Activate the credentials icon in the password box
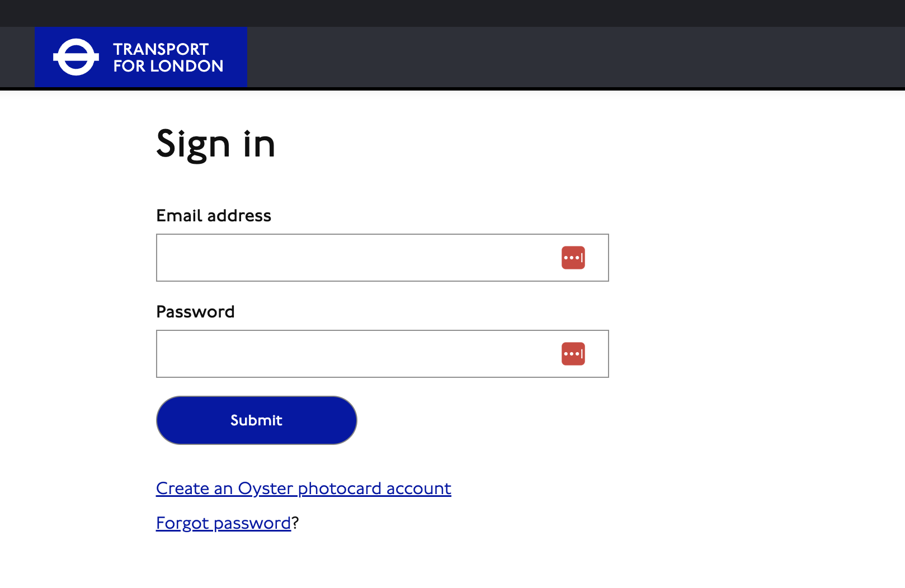The height and width of the screenshot is (588, 905). pos(573,353)
